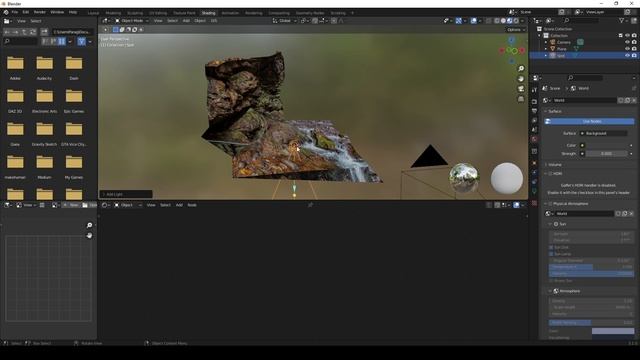Click the image editor pan hand icon
The width and height of the screenshot is (640, 360).
coord(89,236)
